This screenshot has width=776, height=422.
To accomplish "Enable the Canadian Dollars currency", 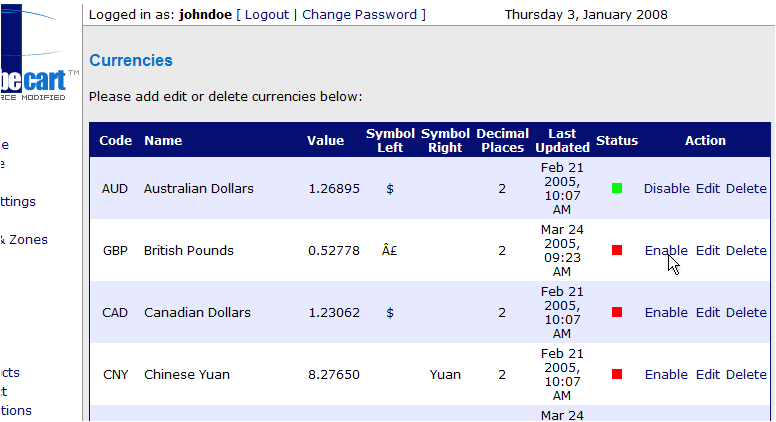I will pyautogui.click(x=666, y=313).
